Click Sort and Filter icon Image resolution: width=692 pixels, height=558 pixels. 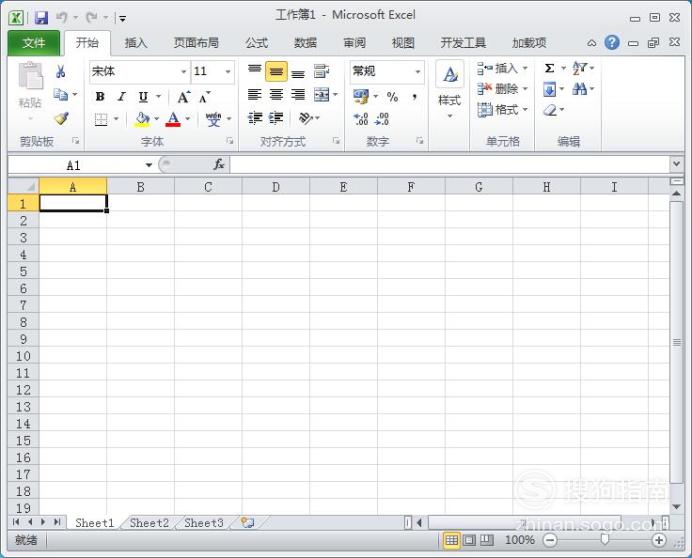pos(579,68)
